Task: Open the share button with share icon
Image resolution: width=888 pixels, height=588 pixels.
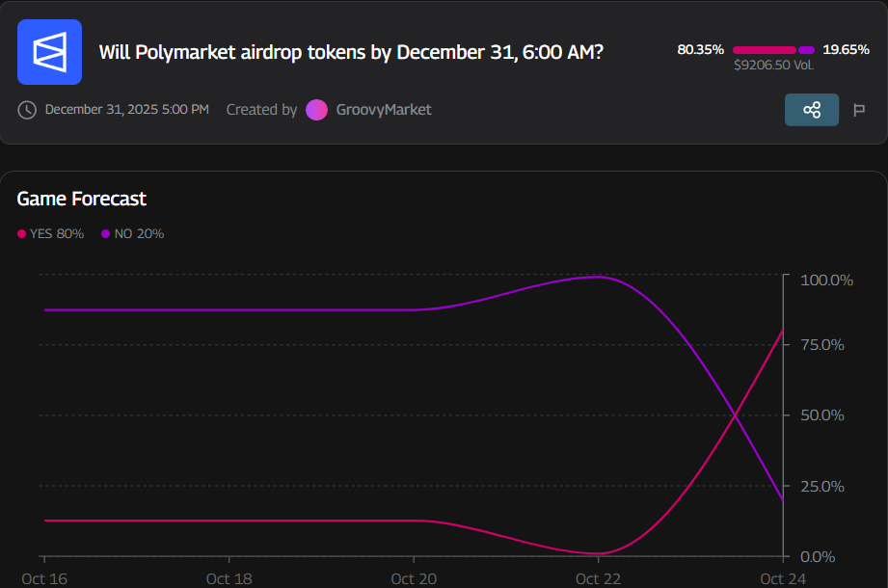Action: pyautogui.click(x=812, y=110)
